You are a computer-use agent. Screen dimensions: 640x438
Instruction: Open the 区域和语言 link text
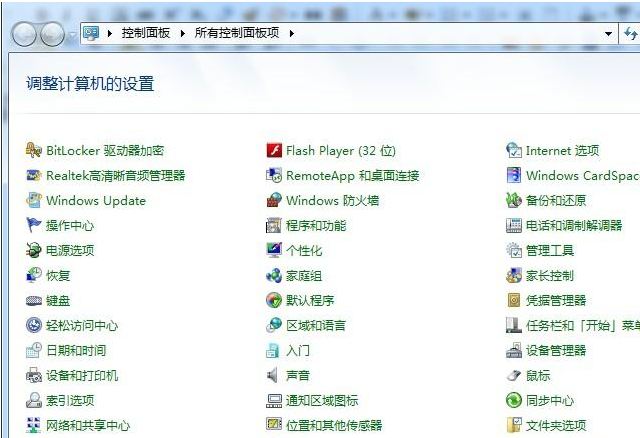pyautogui.click(x=316, y=325)
